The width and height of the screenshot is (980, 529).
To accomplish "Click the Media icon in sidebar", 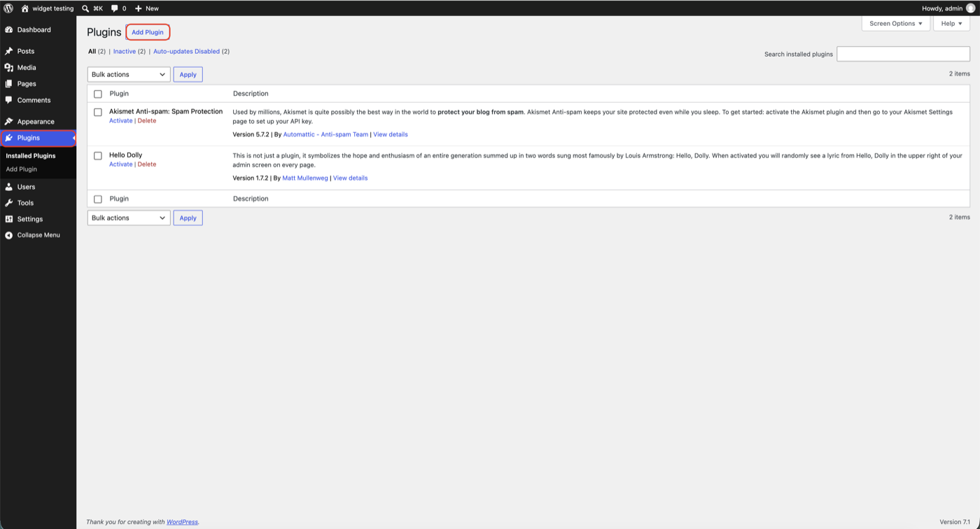I will [9, 68].
